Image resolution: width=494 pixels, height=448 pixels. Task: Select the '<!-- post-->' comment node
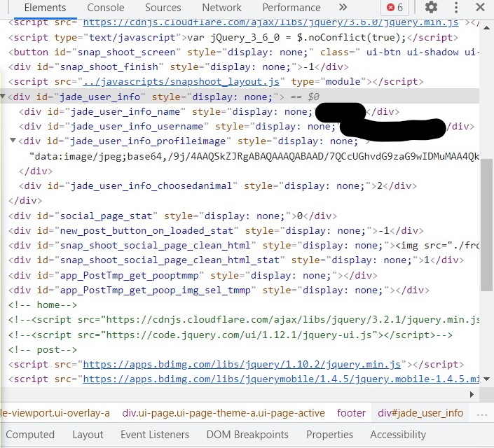pyautogui.click(x=43, y=350)
